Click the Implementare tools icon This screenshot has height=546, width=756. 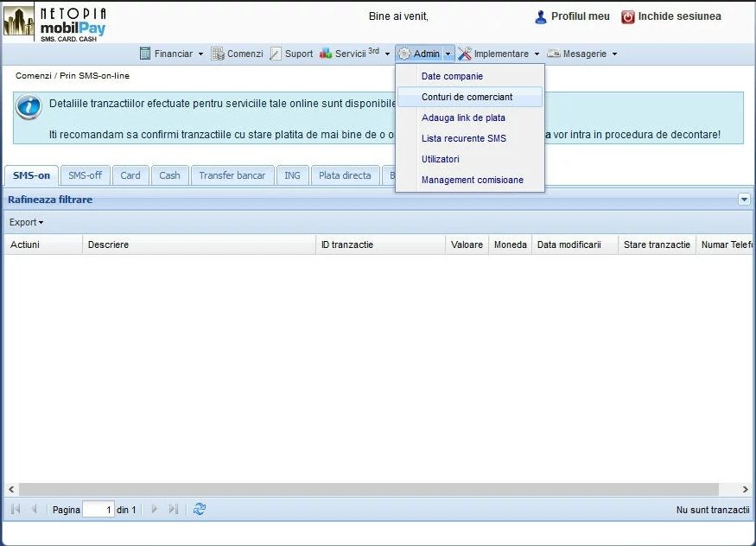point(465,54)
